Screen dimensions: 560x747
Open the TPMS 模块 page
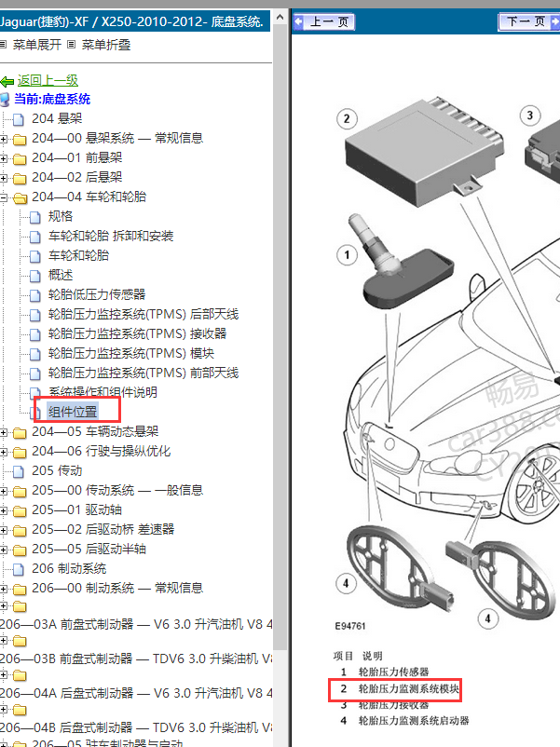[x=131, y=353]
